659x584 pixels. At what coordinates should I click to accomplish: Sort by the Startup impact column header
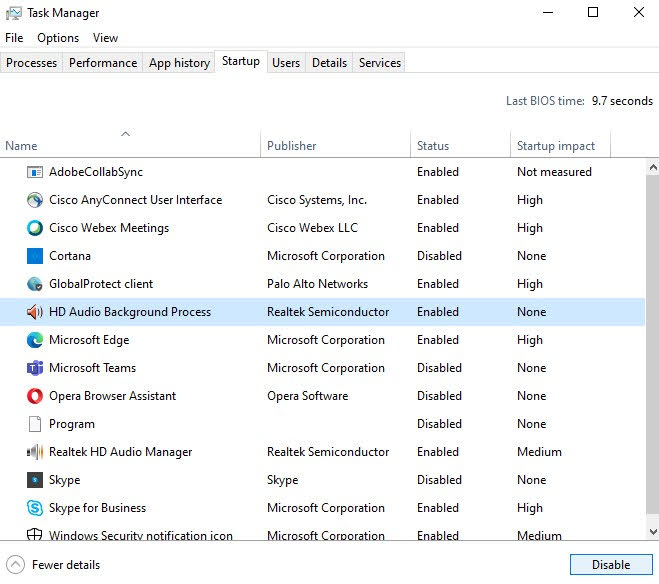tap(560, 146)
